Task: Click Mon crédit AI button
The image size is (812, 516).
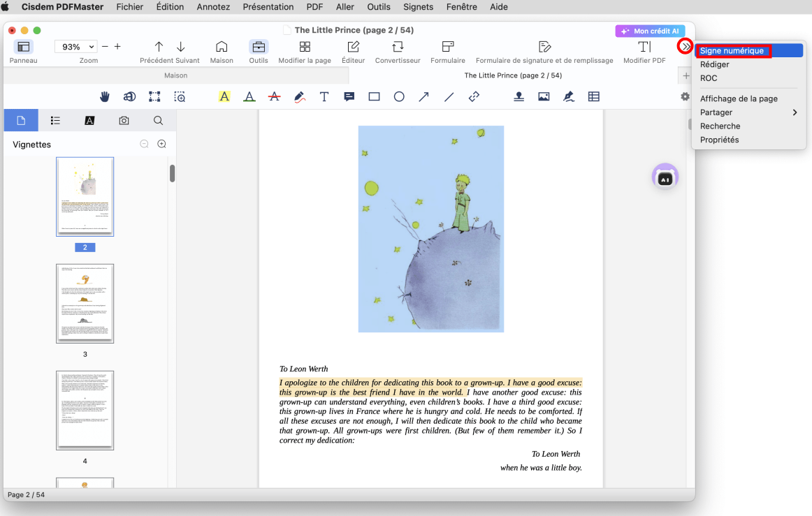Action: tap(650, 30)
